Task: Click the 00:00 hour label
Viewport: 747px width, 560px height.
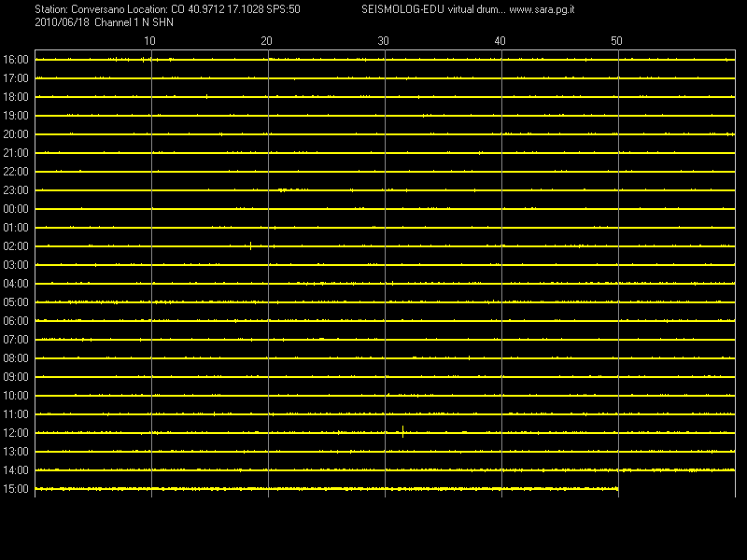Action: 16,209
